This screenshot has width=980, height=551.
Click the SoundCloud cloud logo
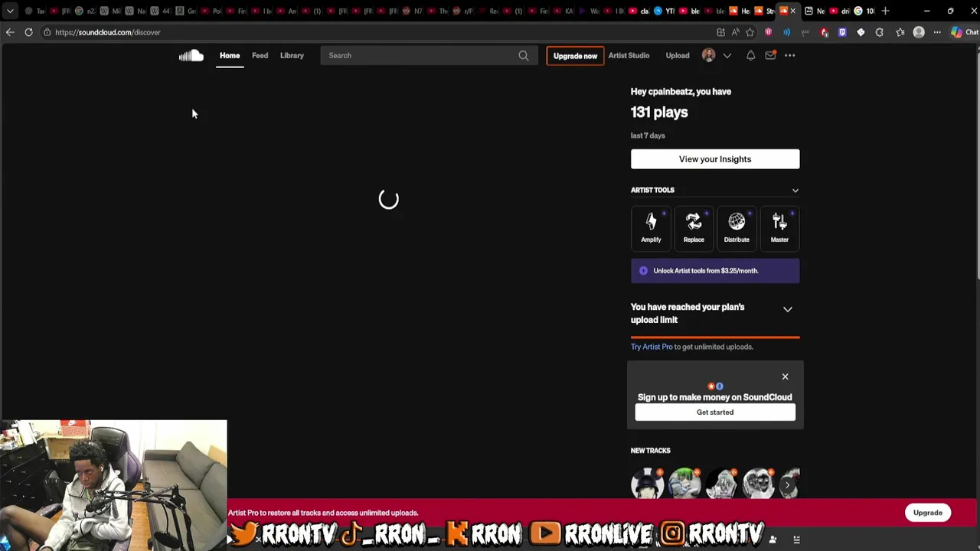point(191,55)
